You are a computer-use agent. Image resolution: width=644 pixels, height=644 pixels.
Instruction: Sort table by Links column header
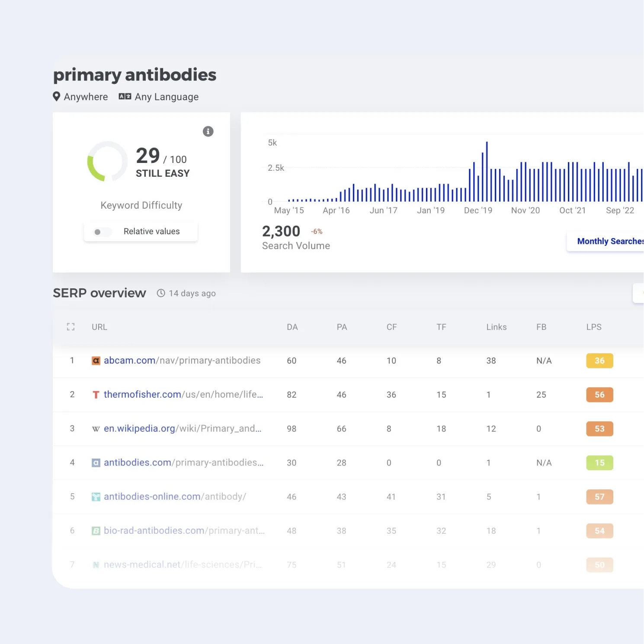tap(496, 327)
